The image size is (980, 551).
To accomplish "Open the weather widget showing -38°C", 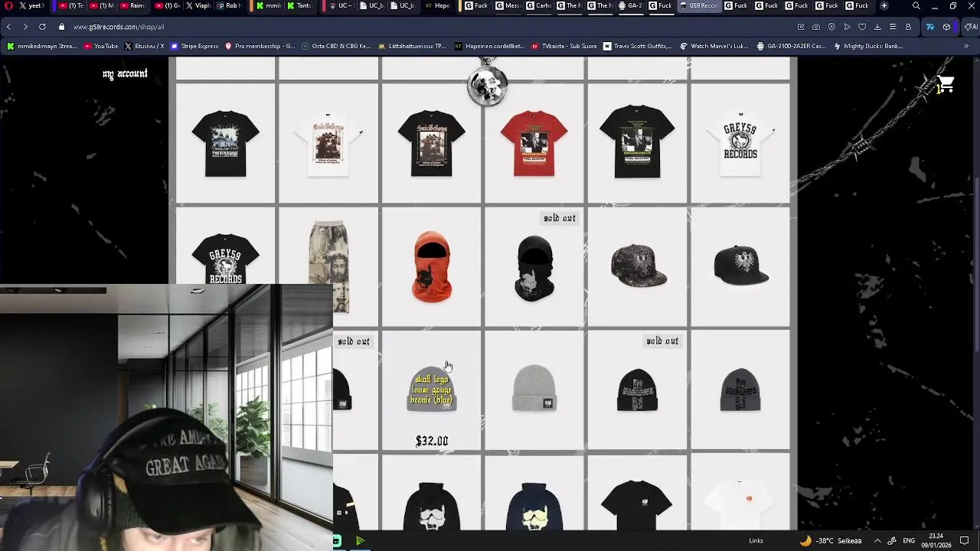I will (831, 541).
